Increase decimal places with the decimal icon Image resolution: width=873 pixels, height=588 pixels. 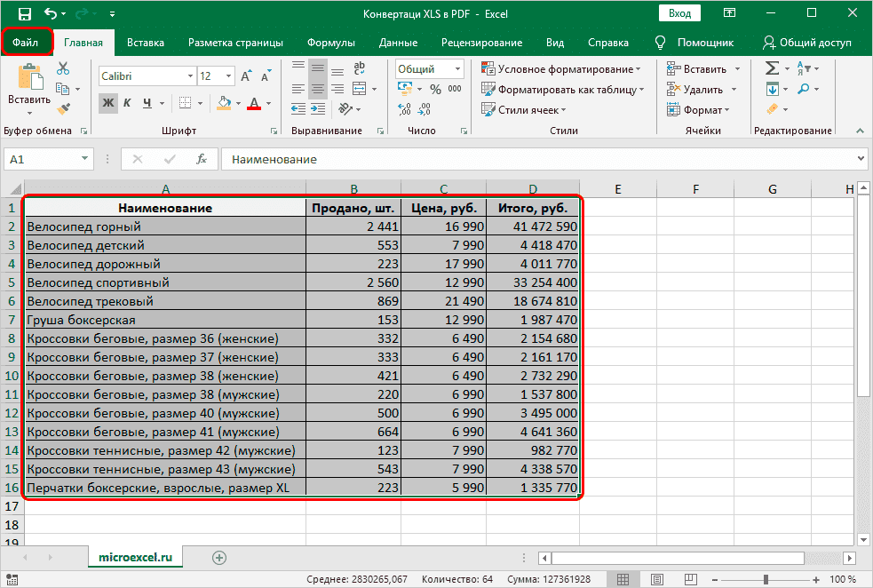[x=405, y=109]
